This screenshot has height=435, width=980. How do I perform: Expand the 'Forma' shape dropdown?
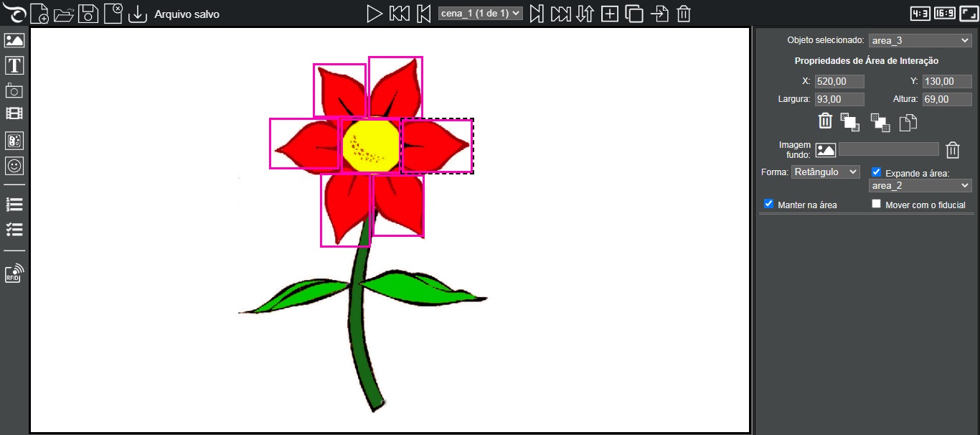(x=825, y=172)
